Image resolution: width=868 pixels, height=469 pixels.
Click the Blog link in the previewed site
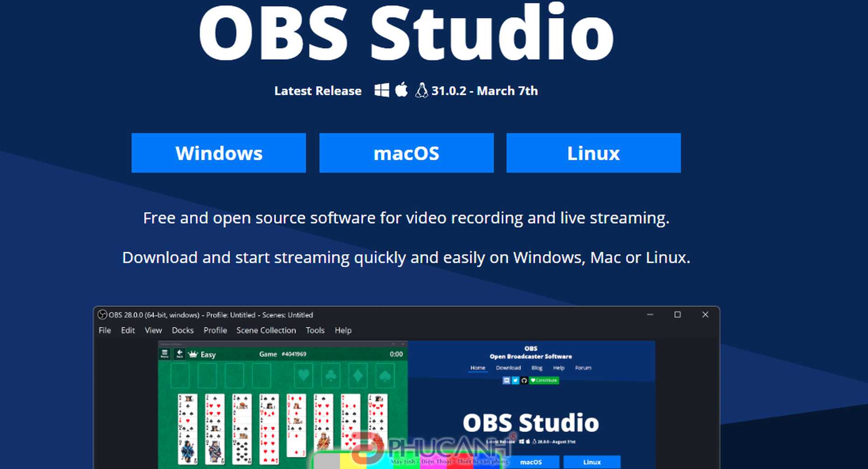537,368
